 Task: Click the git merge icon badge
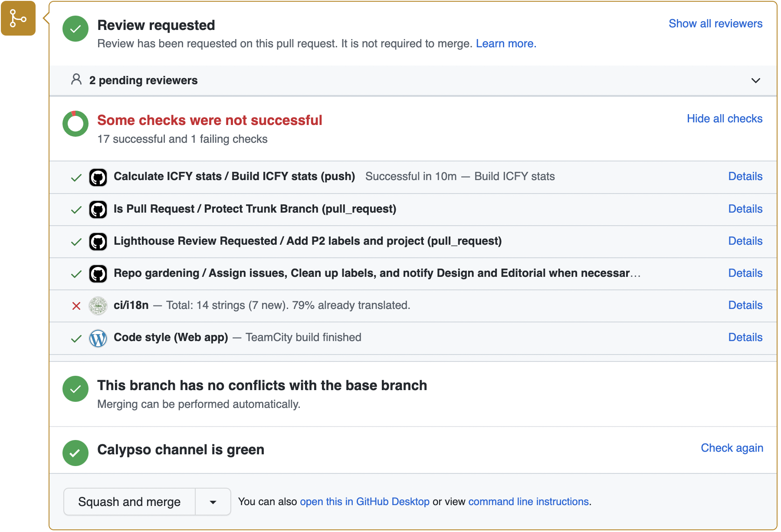coord(18,18)
